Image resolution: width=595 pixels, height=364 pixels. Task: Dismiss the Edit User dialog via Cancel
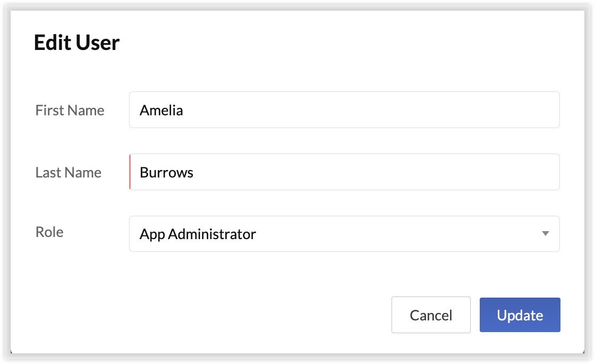click(431, 315)
